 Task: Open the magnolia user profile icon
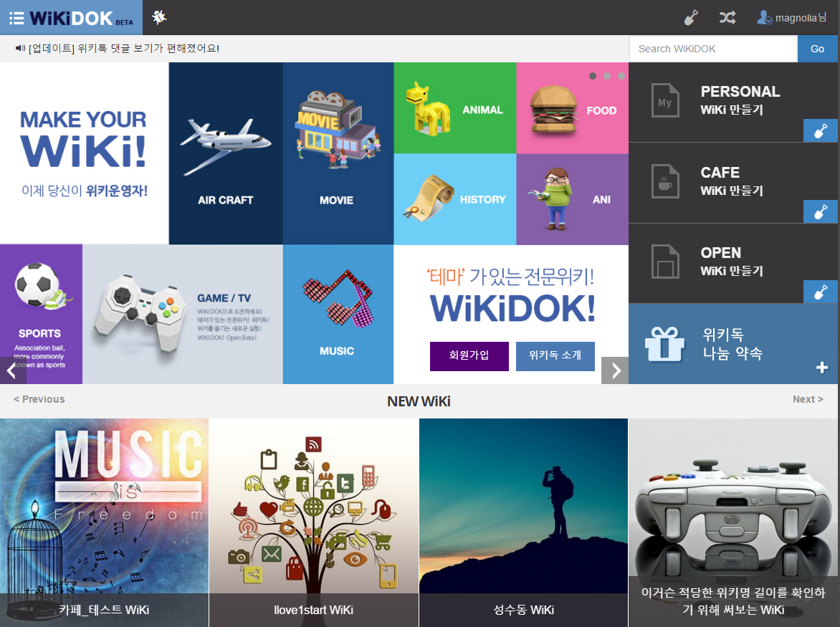(x=764, y=18)
